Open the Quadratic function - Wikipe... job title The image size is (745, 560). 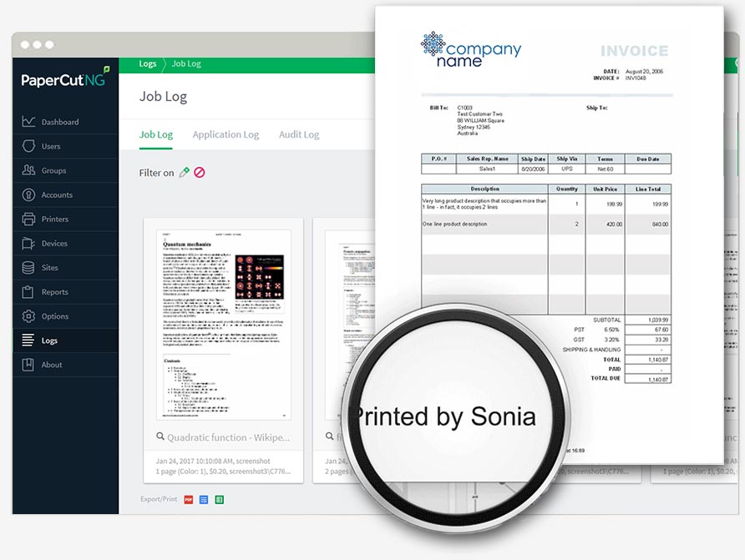point(228,437)
